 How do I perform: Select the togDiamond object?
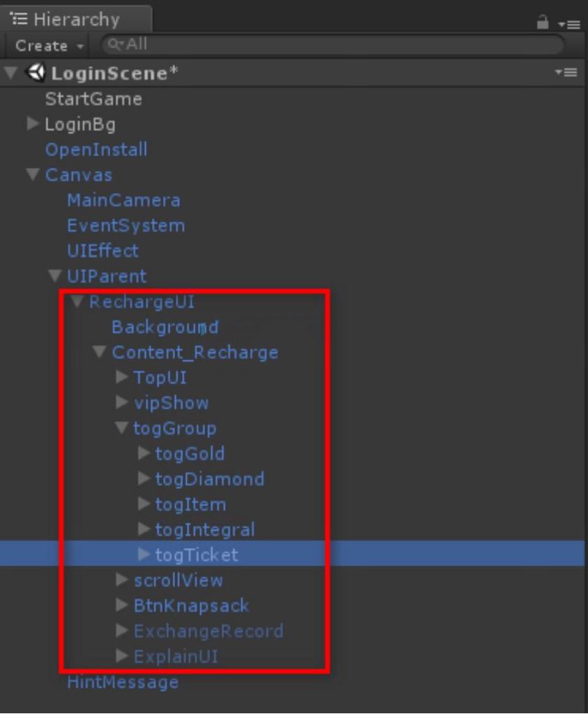coord(209,479)
